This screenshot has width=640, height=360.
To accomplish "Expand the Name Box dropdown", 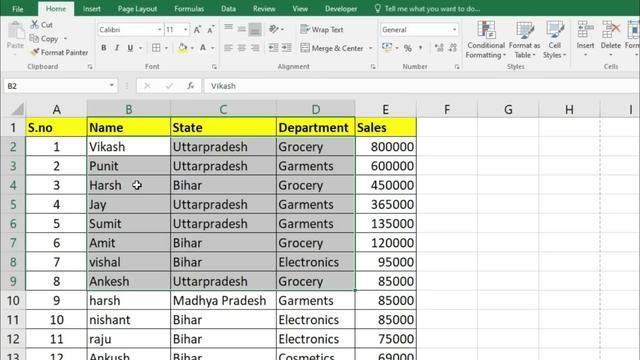I will tap(111, 85).
